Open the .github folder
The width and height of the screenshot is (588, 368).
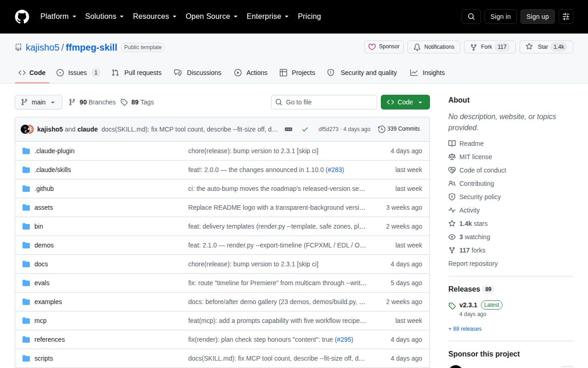pos(44,189)
